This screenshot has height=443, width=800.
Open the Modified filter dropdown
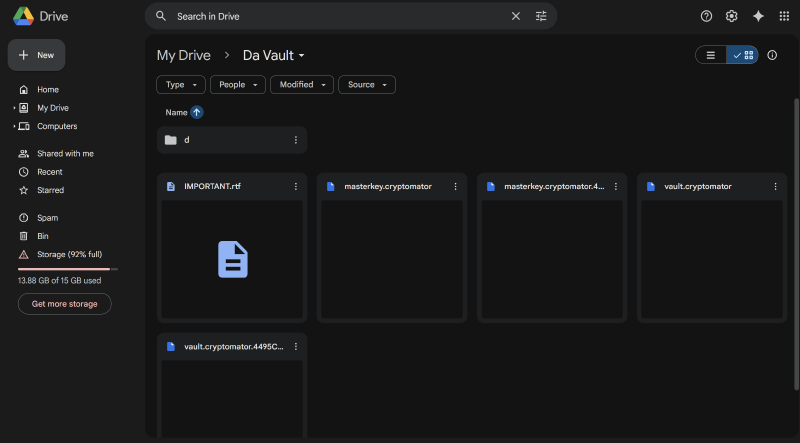[x=302, y=85]
